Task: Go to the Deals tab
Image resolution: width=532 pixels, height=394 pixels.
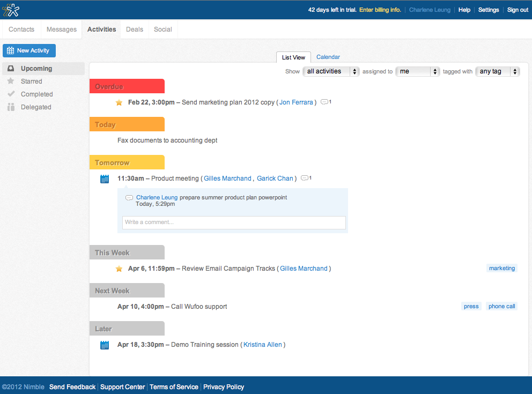Action: (135, 29)
